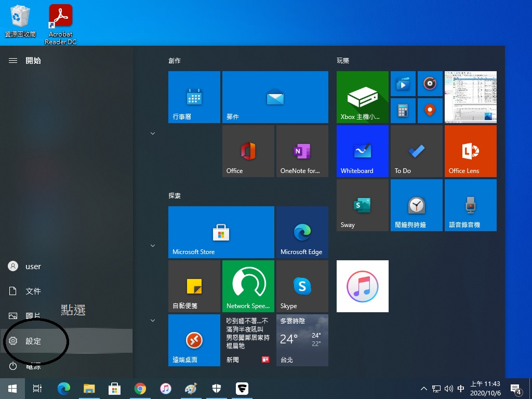Open the screenshot thumbnail live tile
This screenshot has width=532, height=399.
(x=471, y=97)
